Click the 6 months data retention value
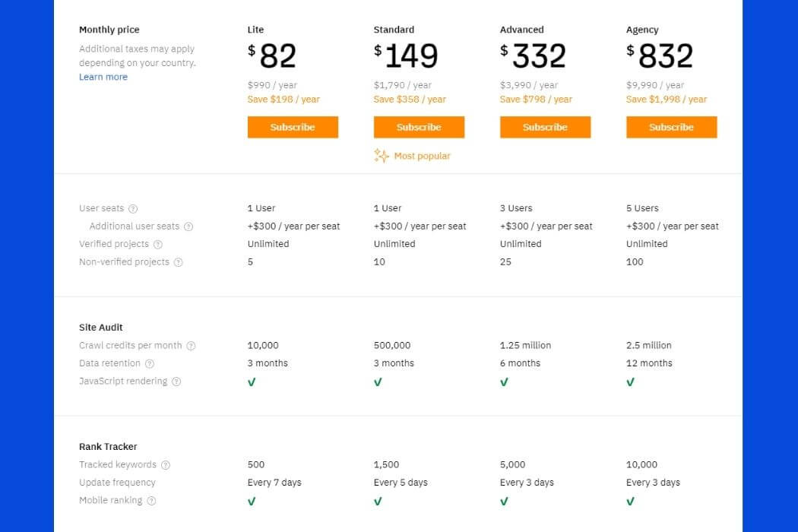Image resolution: width=798 pixels, height=532 pixels. click(x=520, y=363)
